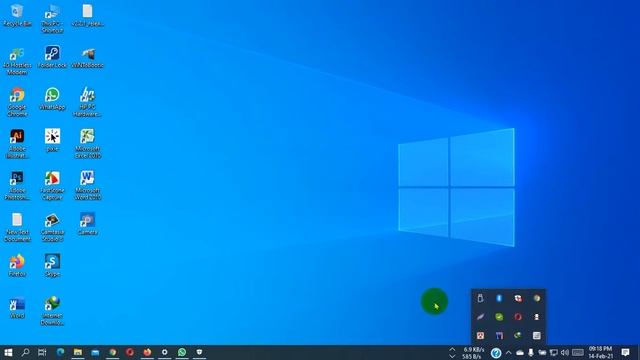Viewport: 640px width, 360px height.
Task: Open File Explorer from the taskbar
Action: pyautogui.click(x=78, y=352)
